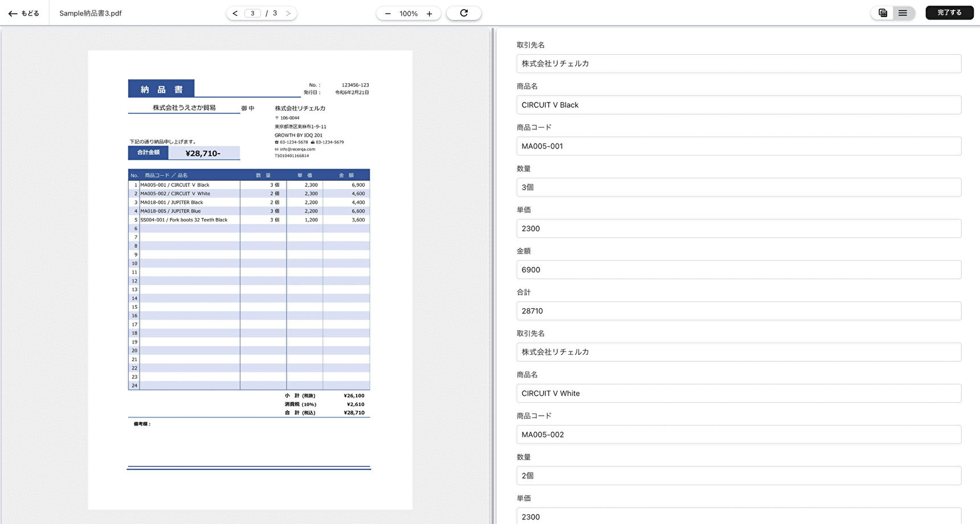
Task: Click the CIRCUIT V Black product name field
Action: [x=738, y=105]
